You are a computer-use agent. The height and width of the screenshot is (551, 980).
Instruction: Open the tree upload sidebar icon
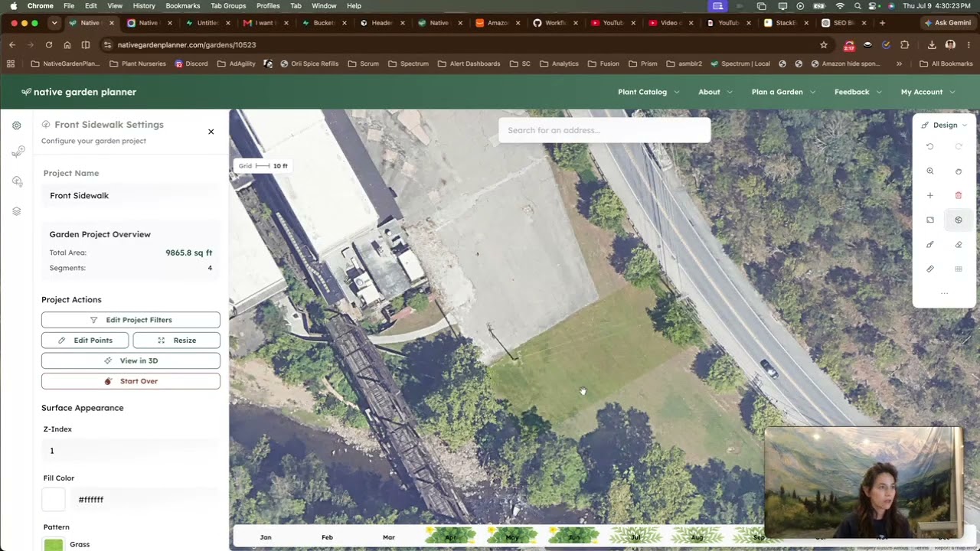click(x=17, y=181)
